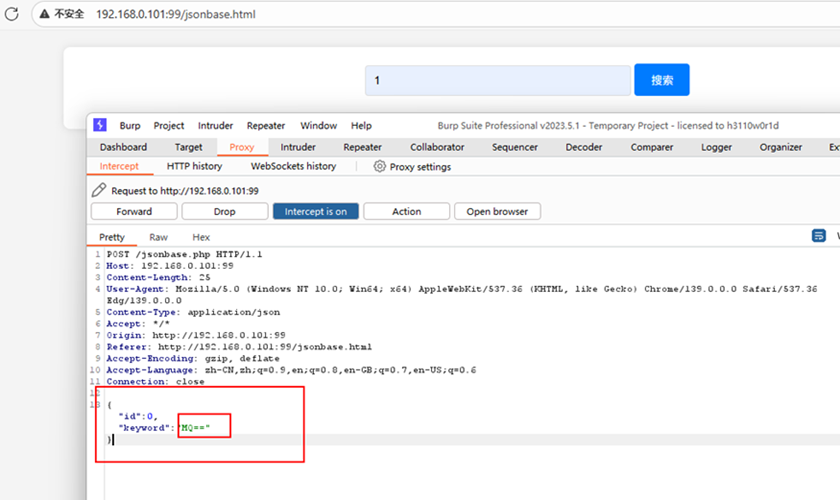Toggle the Intercept is on button
This screenshot has height=500, width=840.
[316, 211]
